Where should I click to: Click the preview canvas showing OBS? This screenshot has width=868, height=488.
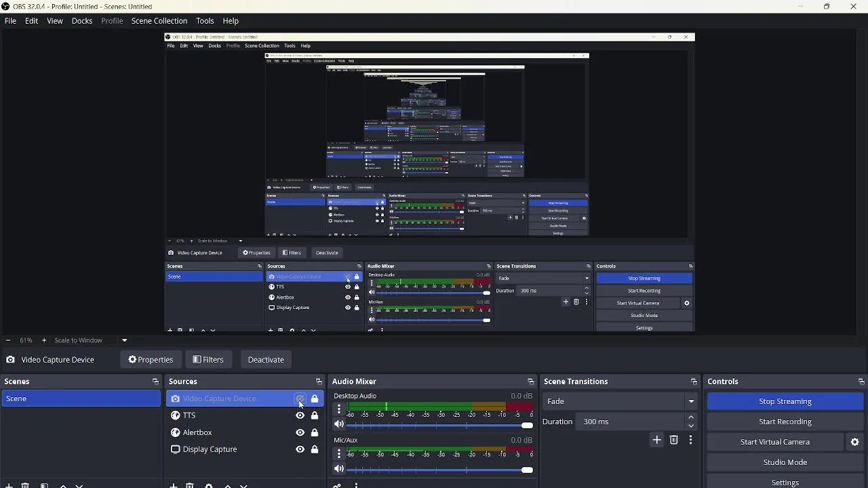point(430,182)
